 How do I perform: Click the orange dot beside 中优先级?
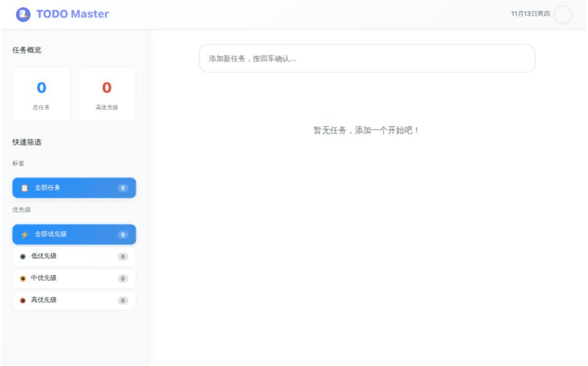point(23,279)
